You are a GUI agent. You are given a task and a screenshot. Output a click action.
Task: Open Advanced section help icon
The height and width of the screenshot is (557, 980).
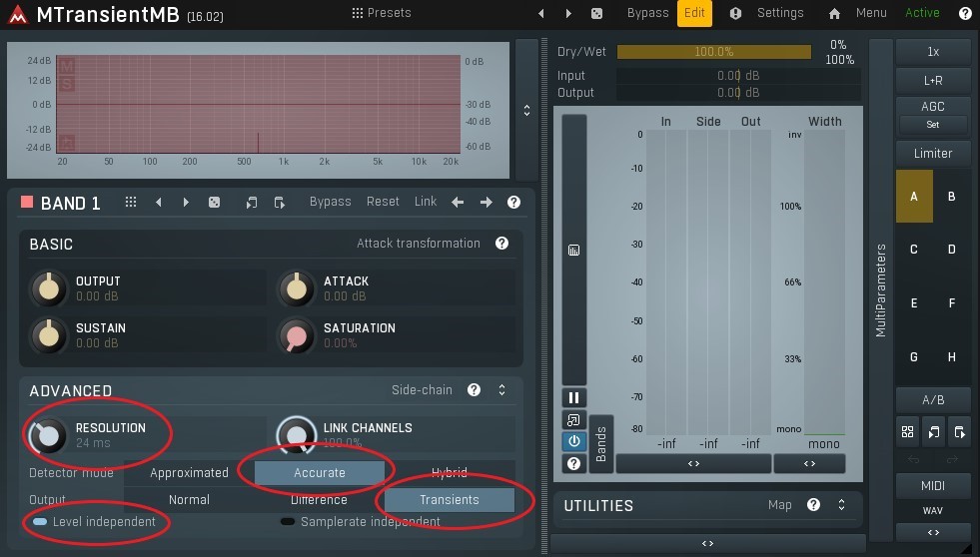(x=474, y=390)
